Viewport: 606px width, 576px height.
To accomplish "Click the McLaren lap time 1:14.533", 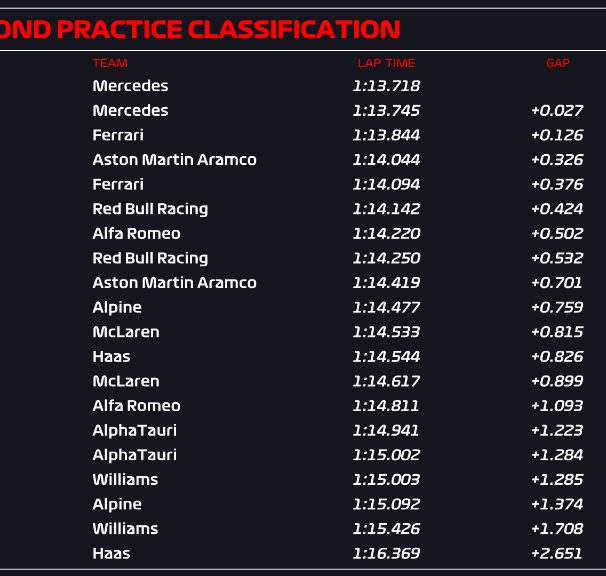I will 386,332.
